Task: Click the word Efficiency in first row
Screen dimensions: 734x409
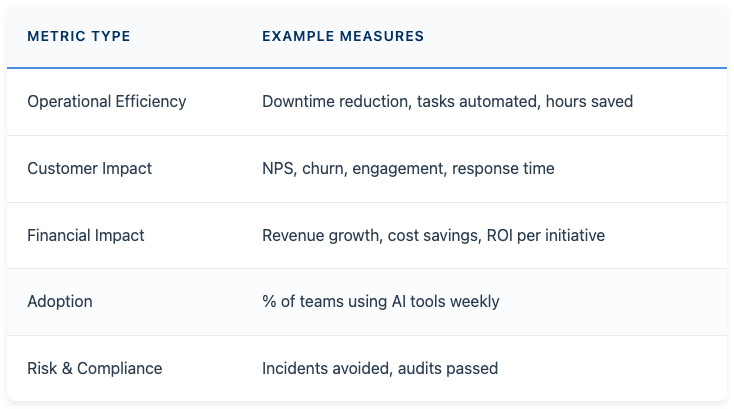Action: tap(151, 102)
